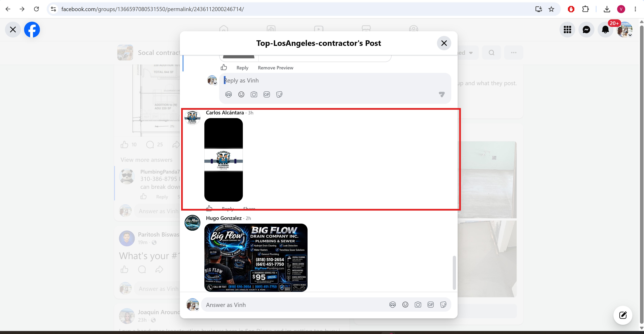644x334 pixels.
Task: Install the page as an app icon
Action: (x=538, y=9)
